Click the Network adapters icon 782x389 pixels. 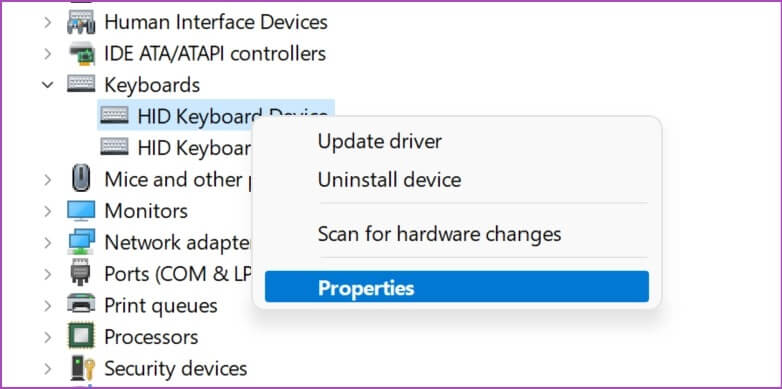81,242
